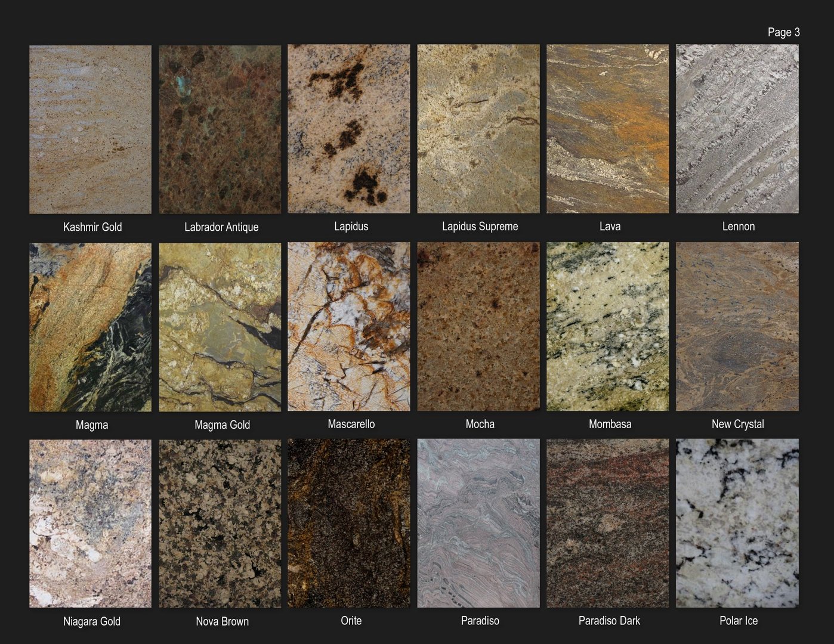The height and width of the screenshot is (644, 834).
Task: Choose the Niagara Gold granite image
Action: [x=90, y=524]
